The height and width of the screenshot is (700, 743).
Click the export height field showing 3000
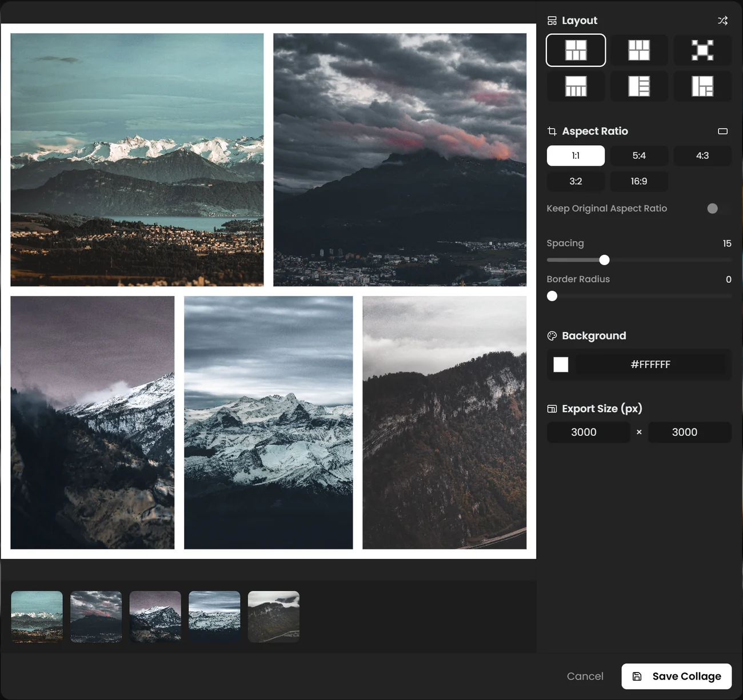(690, 433)
